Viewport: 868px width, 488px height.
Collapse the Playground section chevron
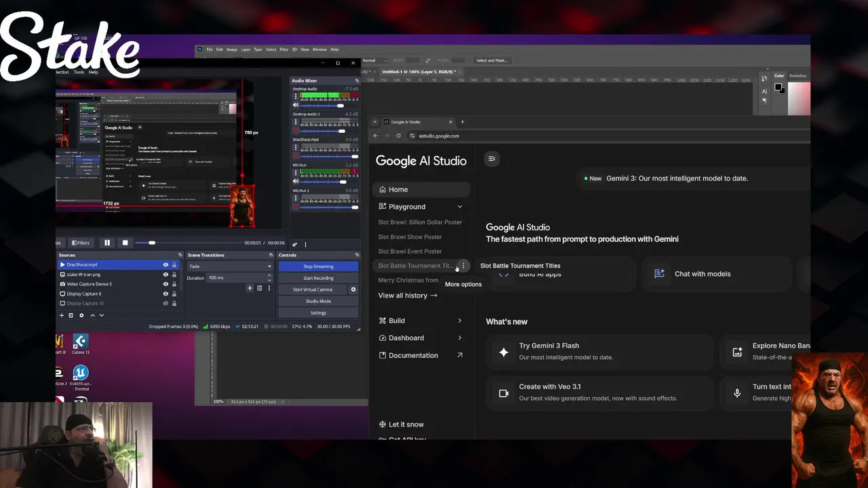pos(460,207)
